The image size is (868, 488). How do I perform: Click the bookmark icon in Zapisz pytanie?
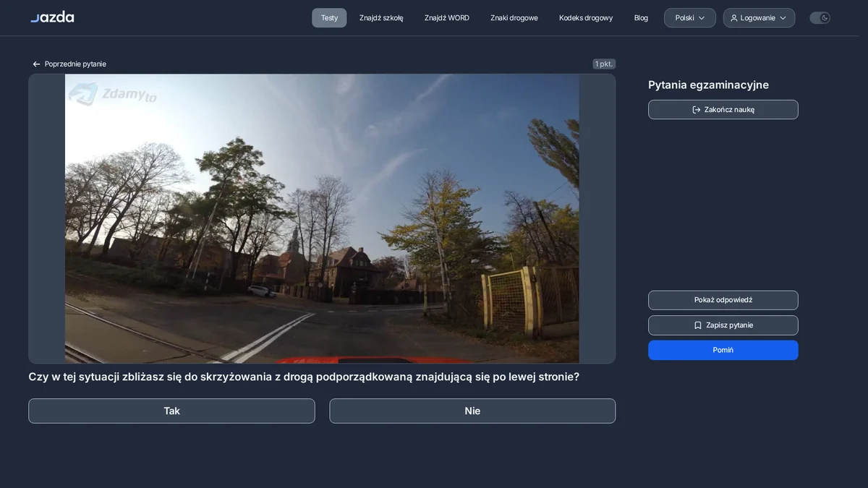(x=697, y=325)
